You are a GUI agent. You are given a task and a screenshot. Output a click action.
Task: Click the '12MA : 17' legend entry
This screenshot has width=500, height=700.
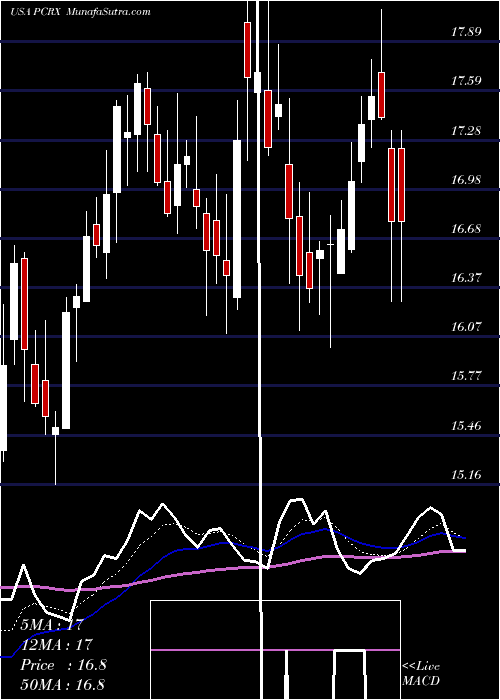tap(56, 645)
